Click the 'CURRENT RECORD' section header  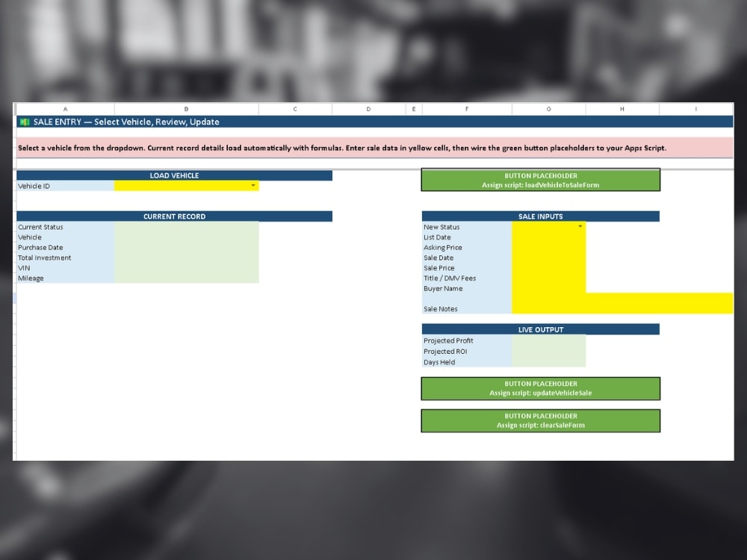(x=174, y=217)
